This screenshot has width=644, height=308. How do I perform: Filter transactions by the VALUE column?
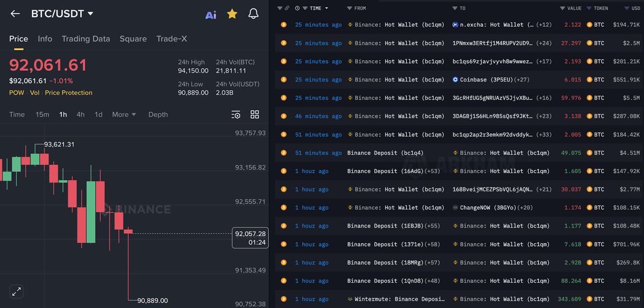click(x=563, y=8)
